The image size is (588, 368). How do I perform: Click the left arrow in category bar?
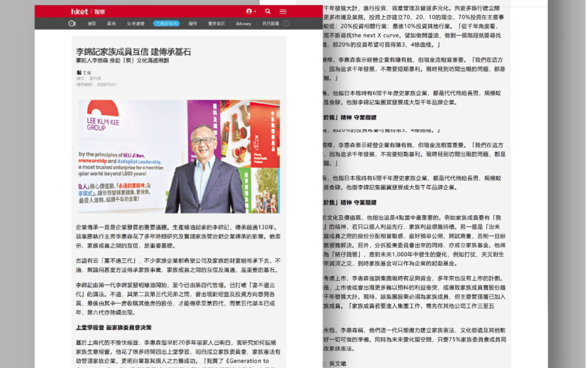tap(72, 23)
